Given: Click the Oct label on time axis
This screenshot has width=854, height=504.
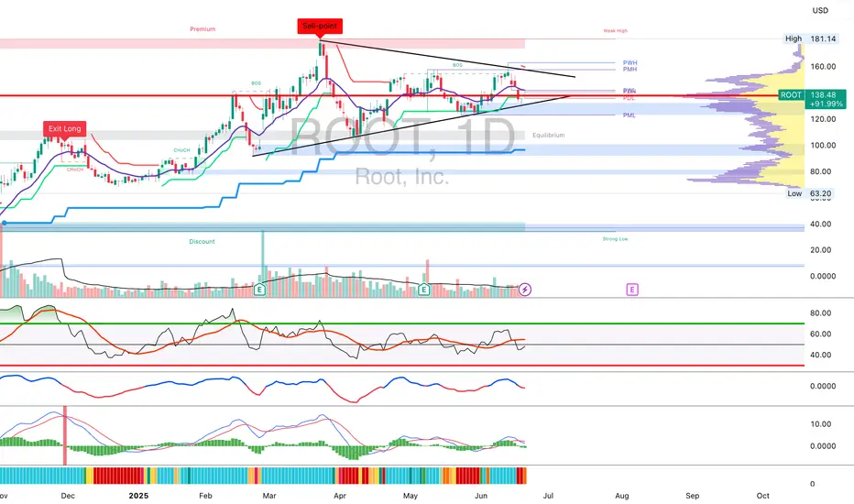Looking at the screenshot, I should pyautogui.click(x=763, y=496).
